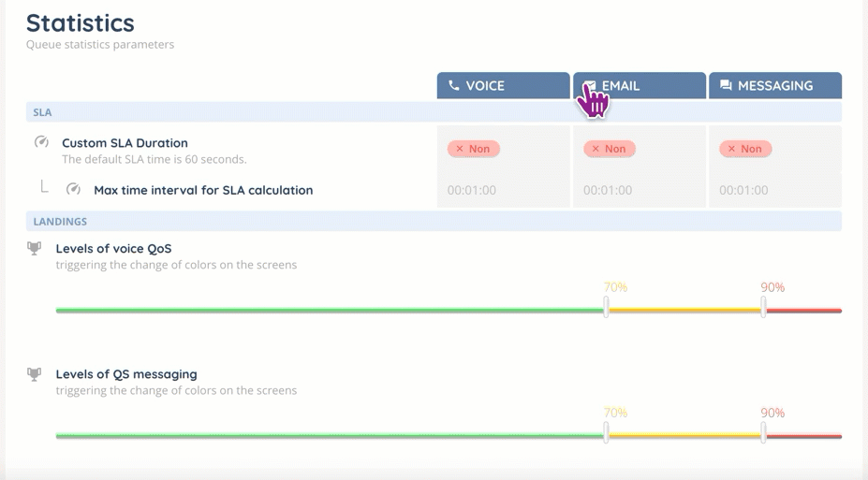The width and height of the screenshot is (868, 480).
Task: Click the 90% handle on QS messaging slider
Action: tap(764, 433)
